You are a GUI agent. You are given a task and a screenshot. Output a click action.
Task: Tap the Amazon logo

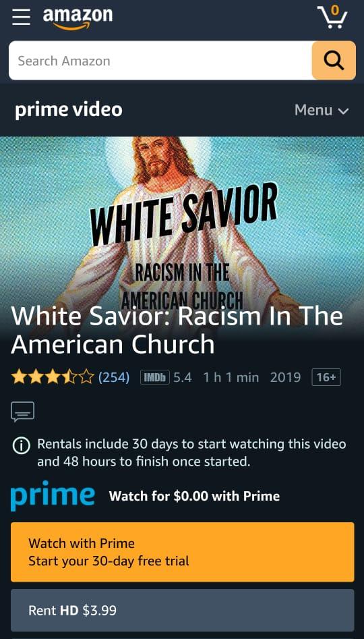coord(78,19)
